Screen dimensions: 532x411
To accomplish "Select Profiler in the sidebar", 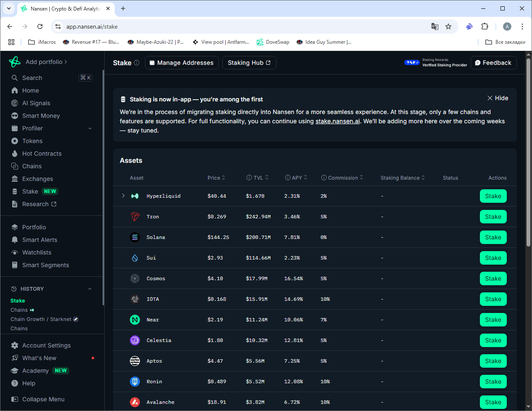I will 52,128.
